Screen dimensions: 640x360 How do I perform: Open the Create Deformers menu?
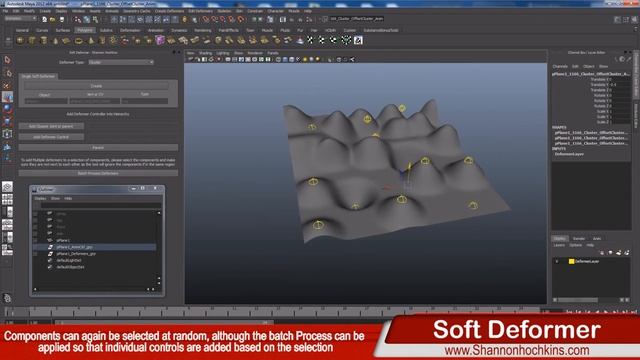pos(169,11)
